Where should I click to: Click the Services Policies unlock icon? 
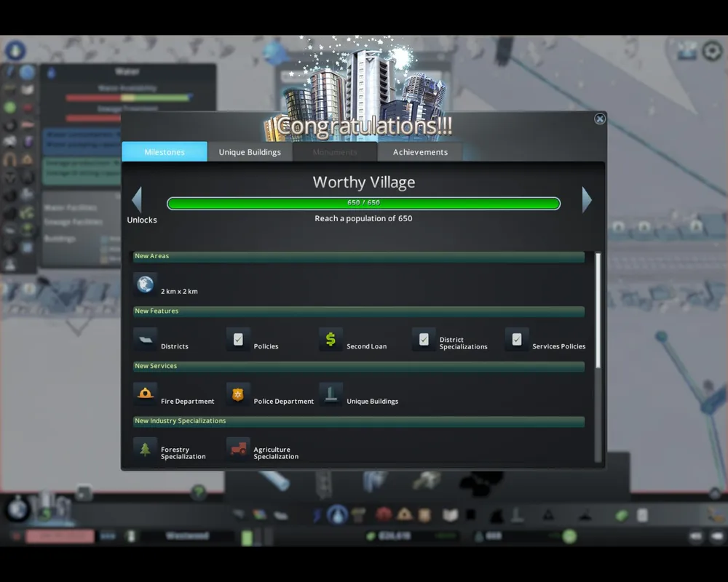pos(517,339)
